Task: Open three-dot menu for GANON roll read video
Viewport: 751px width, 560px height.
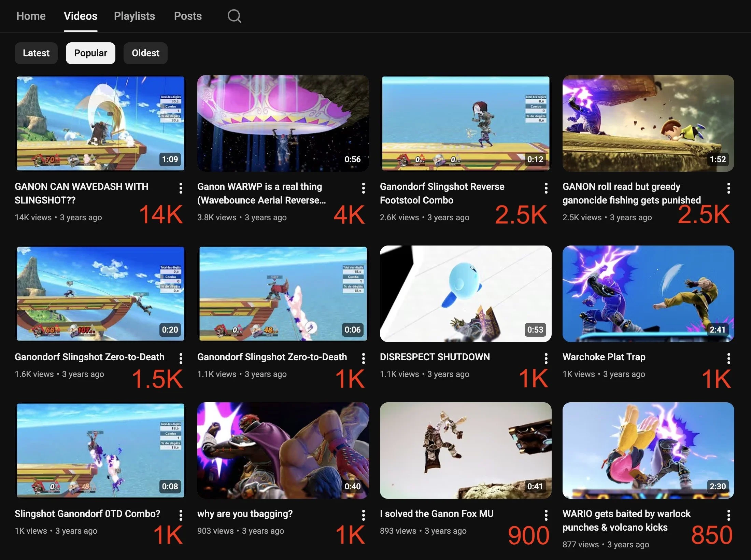Action: [x=728, y=188]
